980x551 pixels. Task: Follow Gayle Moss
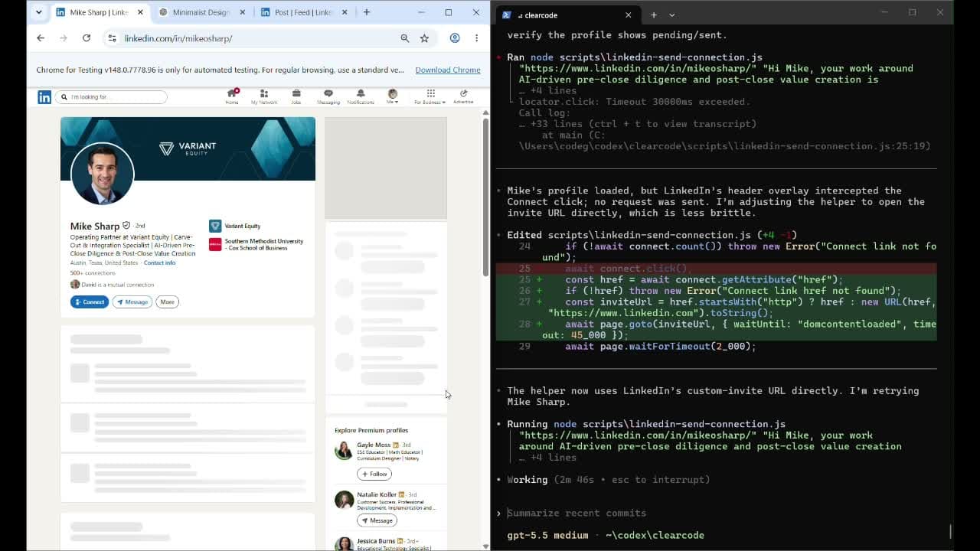pyautogui.click(x=374, y=474)
